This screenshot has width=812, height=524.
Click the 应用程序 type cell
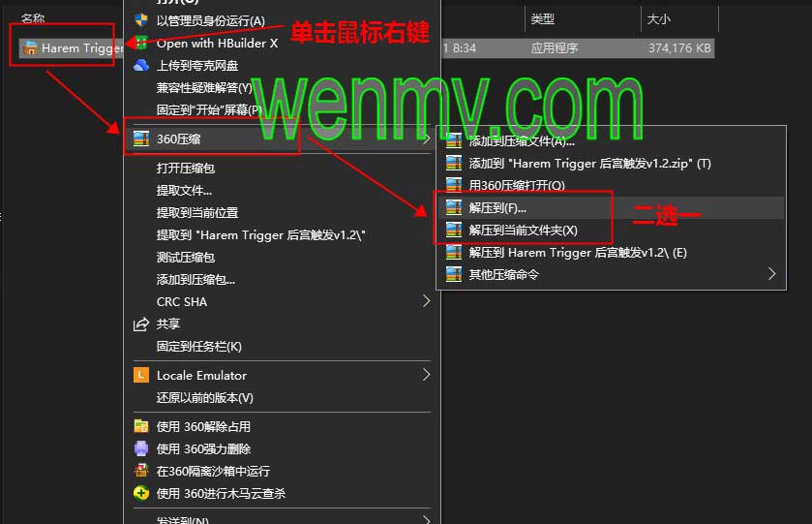pyautogui.click(x=554, y=48)
